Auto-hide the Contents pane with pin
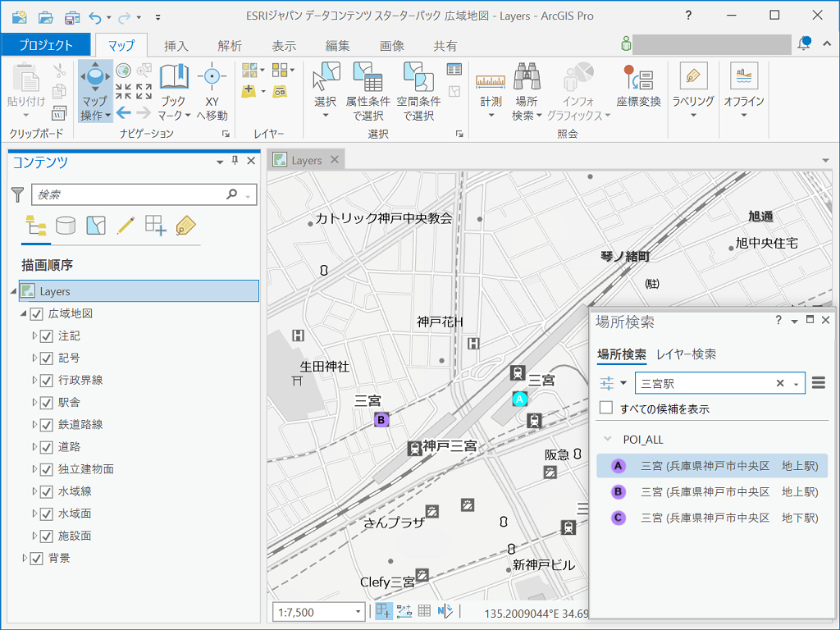The width and height of the screenshot is (840, 630). (x=235, y=161)
